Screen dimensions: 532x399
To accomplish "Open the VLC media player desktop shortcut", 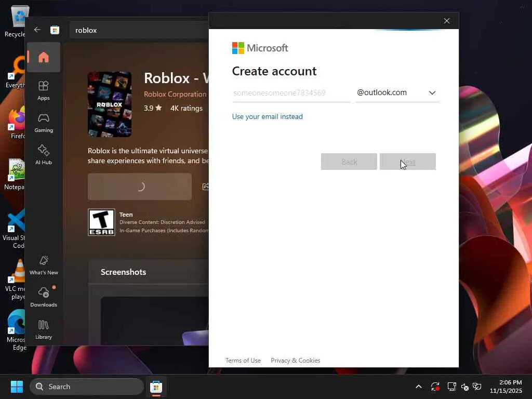I will 15,280.
